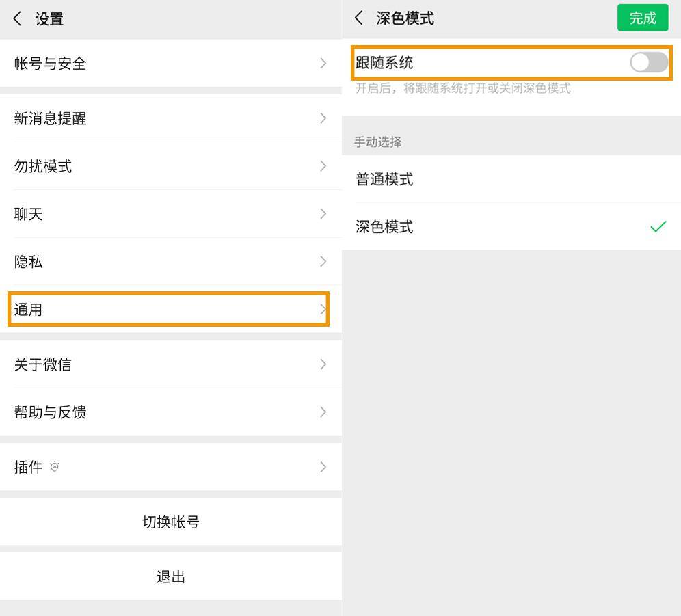Click the chevron on 勿扰模式 row
The height and width of the screenshot is (616, 681).
(x=323, y=166)
